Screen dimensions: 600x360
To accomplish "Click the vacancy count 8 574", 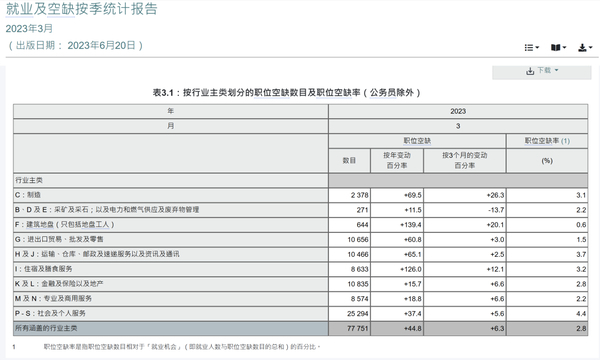I will (359, 299).
